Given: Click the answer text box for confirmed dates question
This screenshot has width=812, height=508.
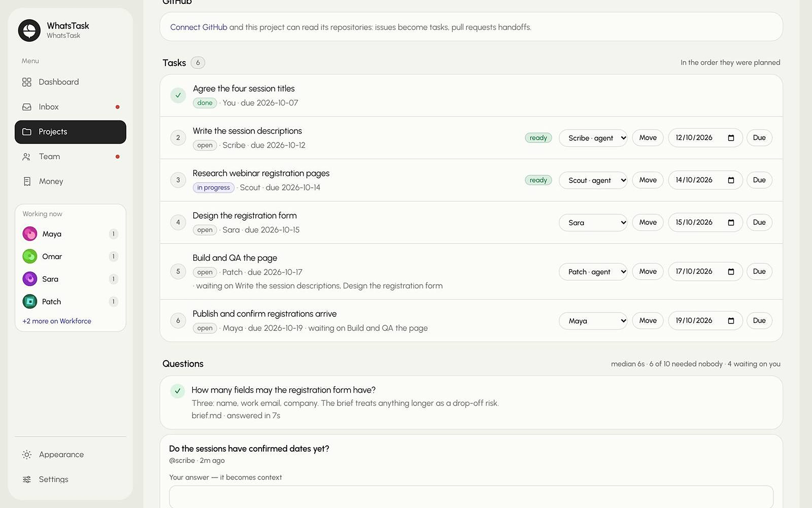Looking at the screenshot, I should point(471,497).
